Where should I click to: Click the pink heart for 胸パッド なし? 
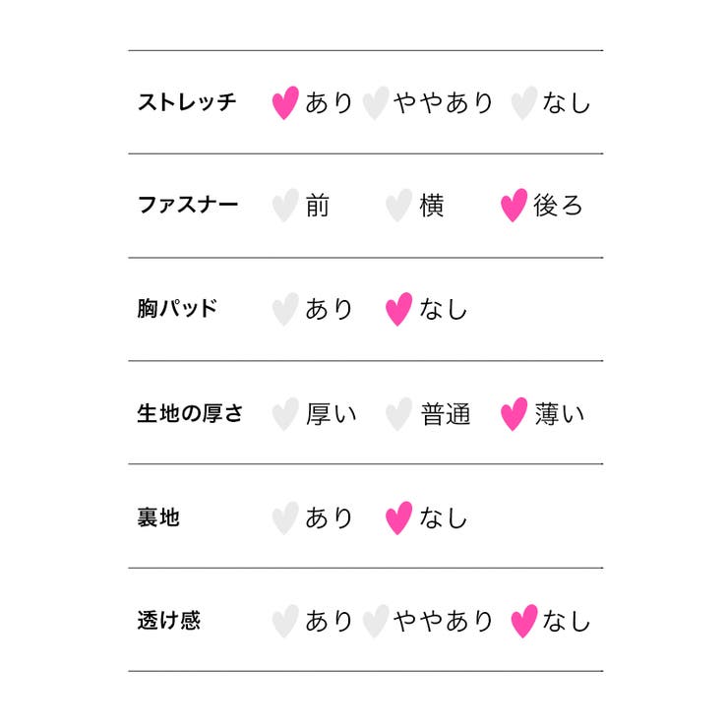pyautogui.click(x=397, y=309)
